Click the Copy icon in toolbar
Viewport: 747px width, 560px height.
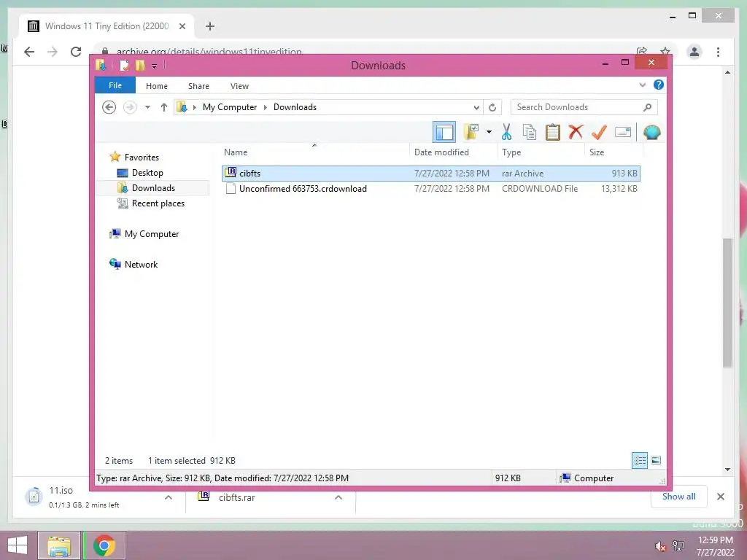click(530, 132)
